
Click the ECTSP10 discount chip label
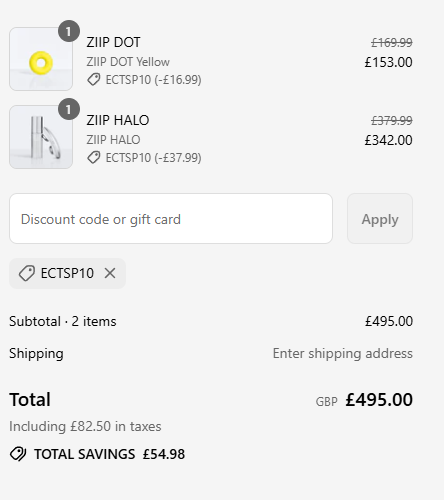tap(67, 273)
